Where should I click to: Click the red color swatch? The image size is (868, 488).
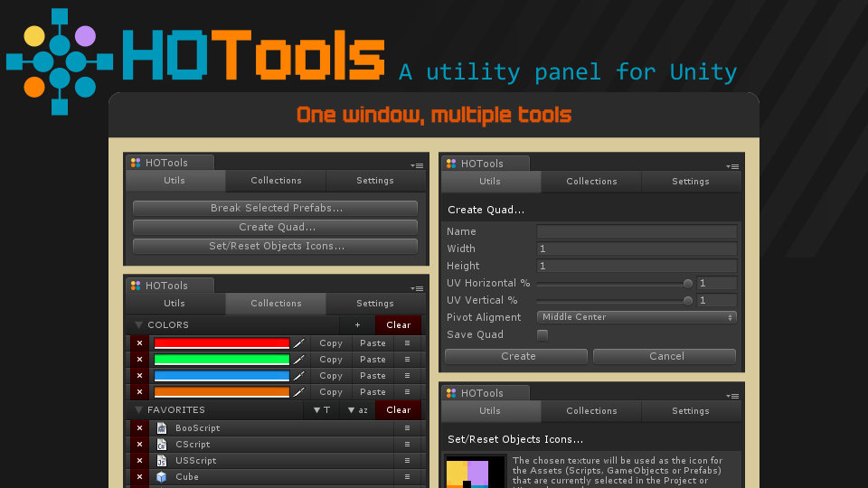(222, 343)
